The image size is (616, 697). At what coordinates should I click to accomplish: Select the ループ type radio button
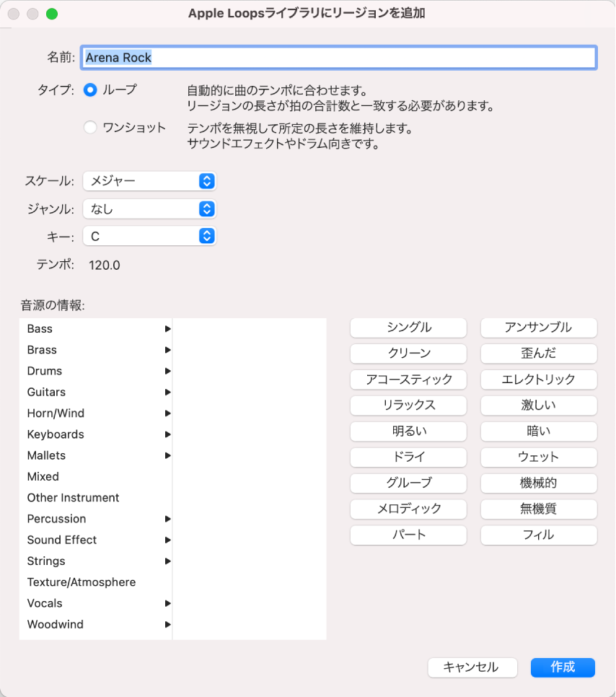pyautogui.click(x=90, y=90)
